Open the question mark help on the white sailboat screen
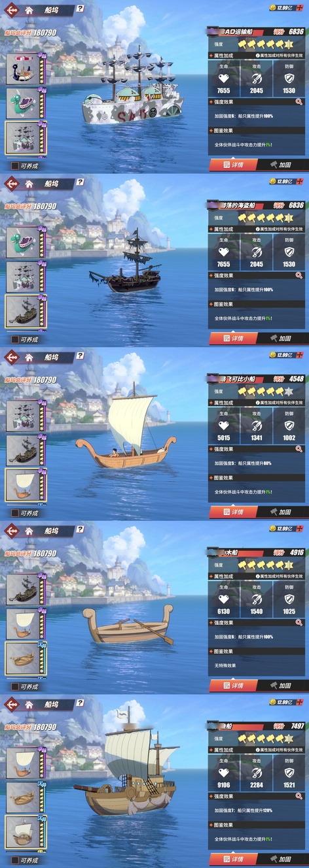This screenshot has width=309, height=868. (80, 356)
